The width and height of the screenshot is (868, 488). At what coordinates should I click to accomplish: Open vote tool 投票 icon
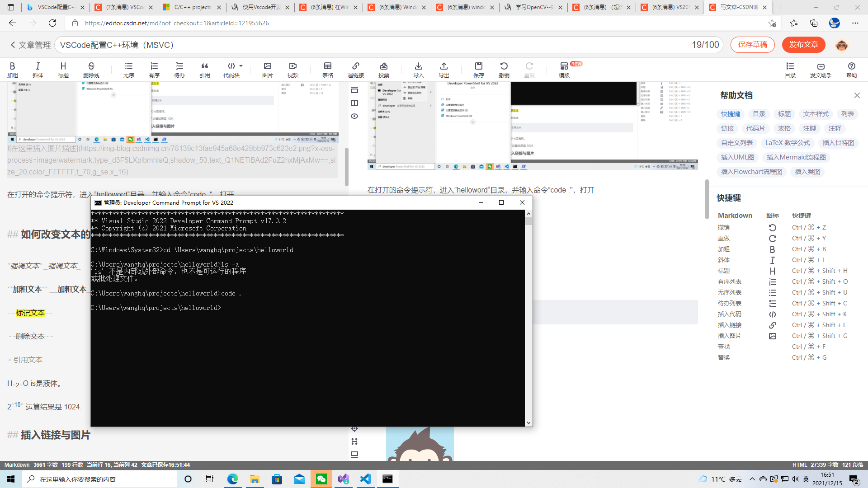point(384,70)
